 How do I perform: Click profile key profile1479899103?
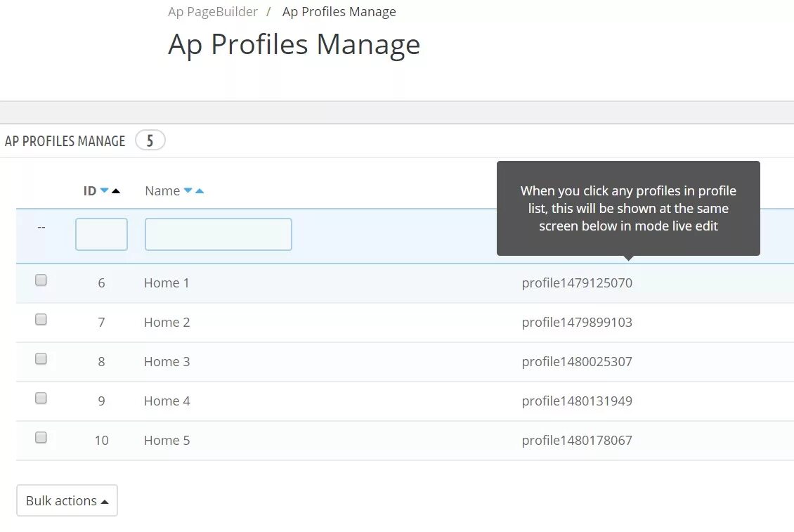tap(577, 323)
